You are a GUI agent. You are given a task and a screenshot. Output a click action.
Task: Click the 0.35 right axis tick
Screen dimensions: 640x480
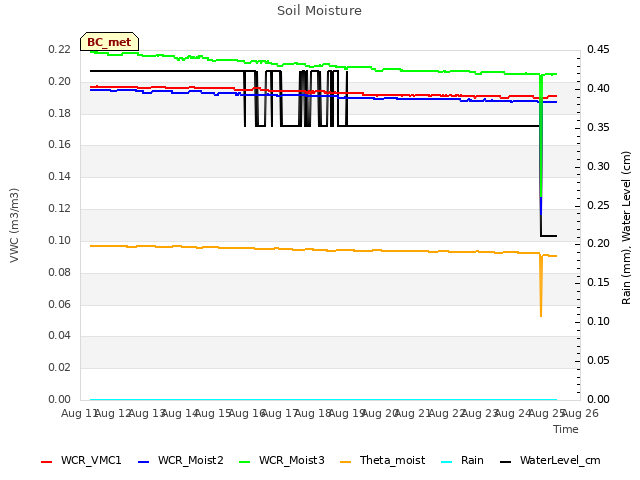pyautogui.click(x=598, y=128)
